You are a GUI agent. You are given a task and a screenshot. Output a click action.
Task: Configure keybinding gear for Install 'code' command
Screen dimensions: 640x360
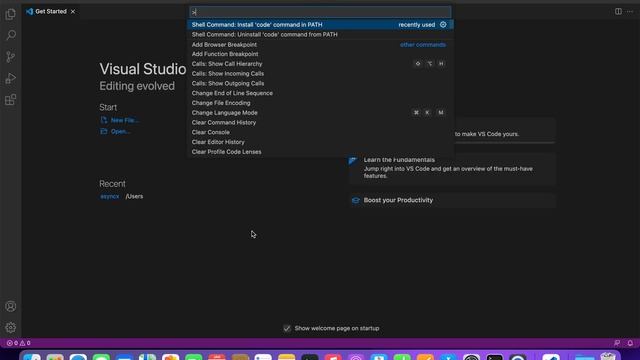click(443, 24)
